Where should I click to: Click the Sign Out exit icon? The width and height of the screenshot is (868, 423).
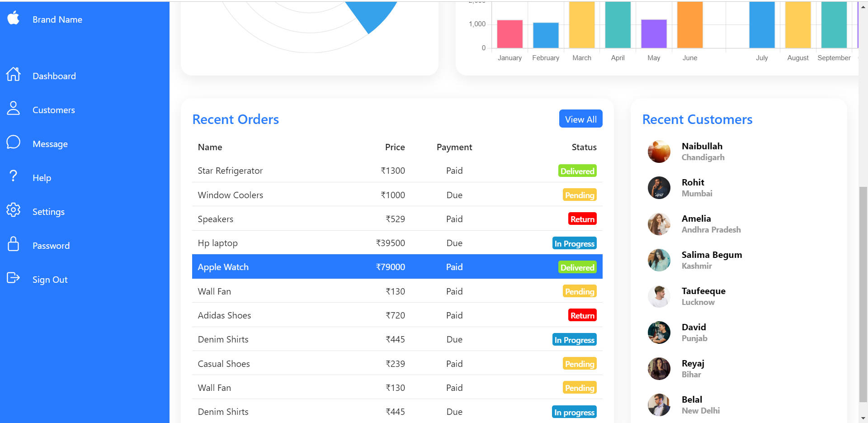[x=13, y=278]
